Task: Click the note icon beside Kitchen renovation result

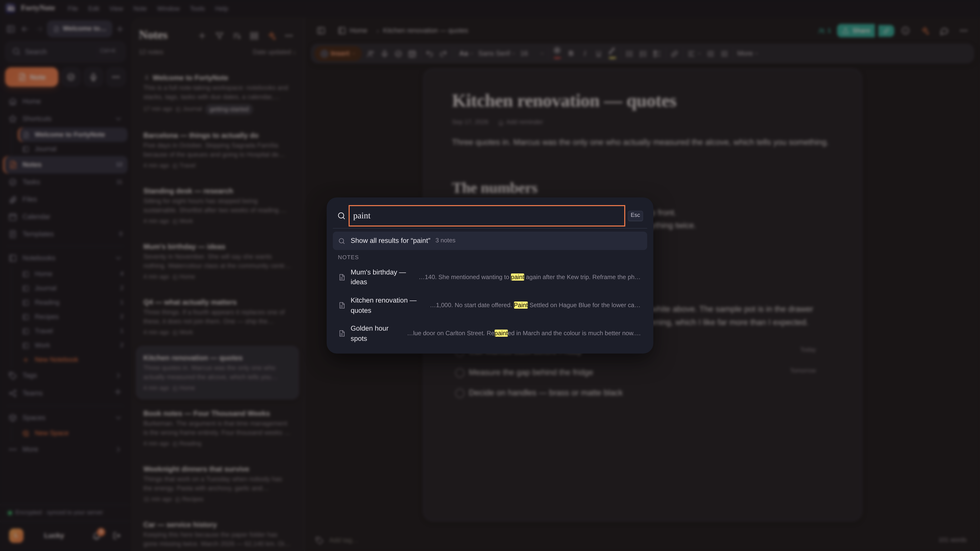Action: pos(342,305)
